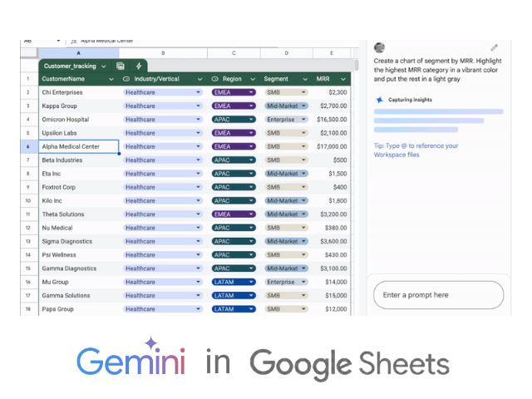This screenshot has width=532, height=399.
Task: Click the Capturing insights status text
Action: (410, 100)
